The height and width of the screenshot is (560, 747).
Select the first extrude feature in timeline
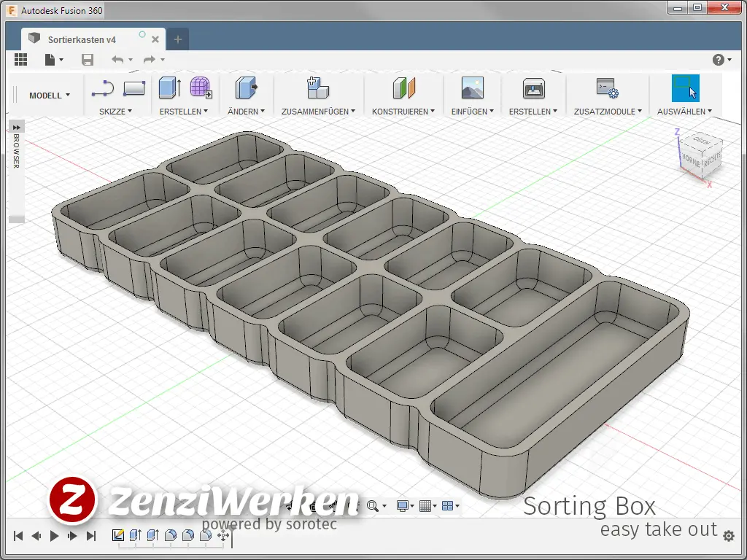point(136,535)
